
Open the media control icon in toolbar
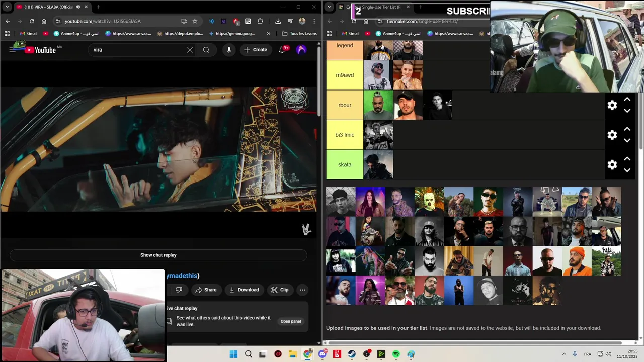pos(290,21)
